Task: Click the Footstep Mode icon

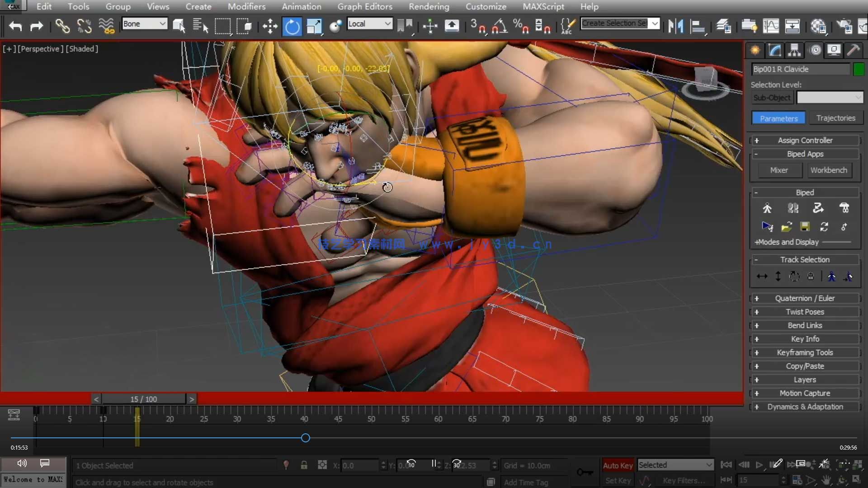Action: 793,208
